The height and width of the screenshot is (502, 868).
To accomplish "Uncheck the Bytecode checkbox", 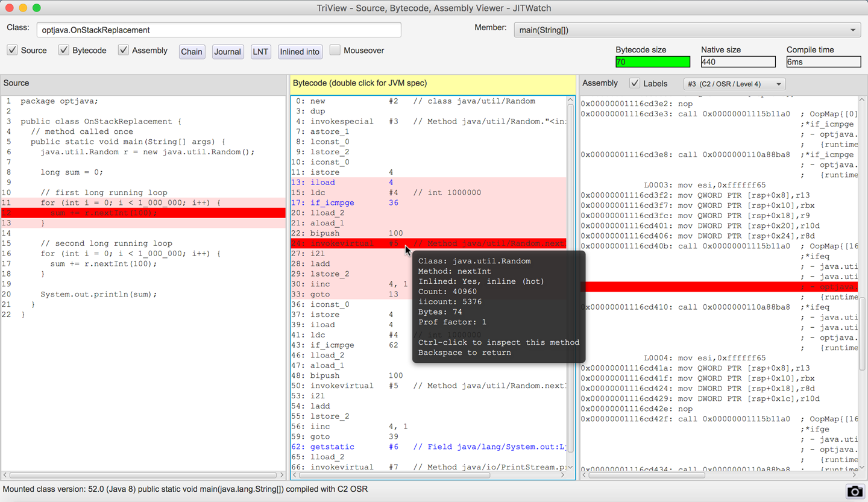I will (x=64, y=50).
